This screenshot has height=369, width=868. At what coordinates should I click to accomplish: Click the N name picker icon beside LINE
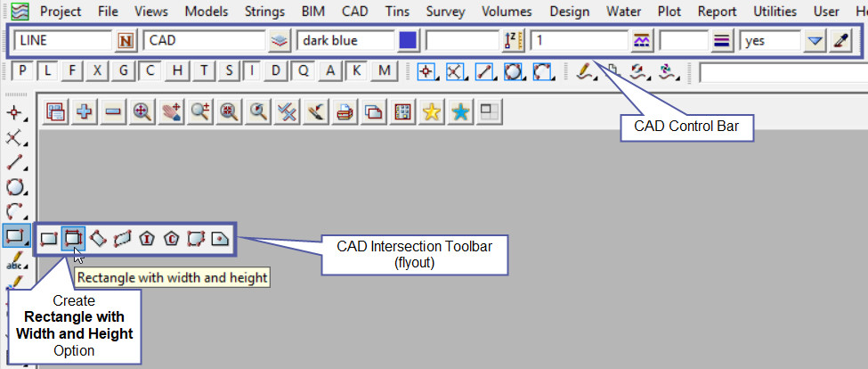[x=126, y=41]
